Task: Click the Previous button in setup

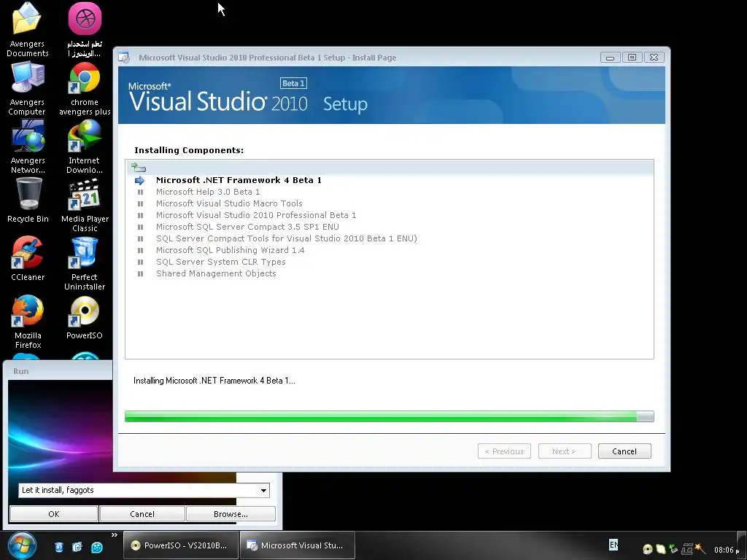Action: (504, 451)
